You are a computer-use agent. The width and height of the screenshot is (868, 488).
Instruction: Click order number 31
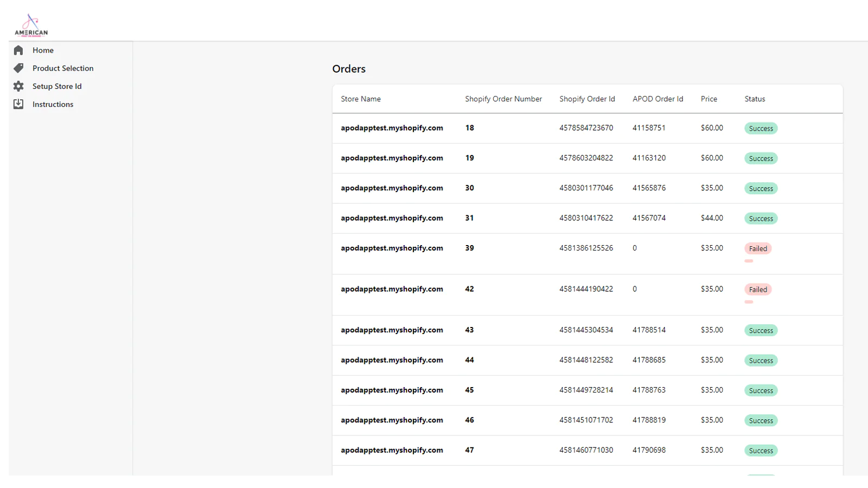tap(469, 218)
